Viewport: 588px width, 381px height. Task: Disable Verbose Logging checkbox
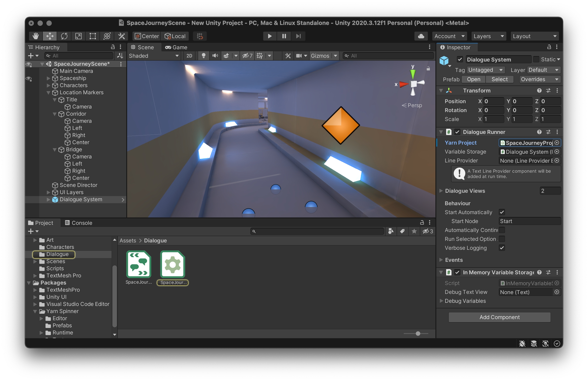(502, 248)
